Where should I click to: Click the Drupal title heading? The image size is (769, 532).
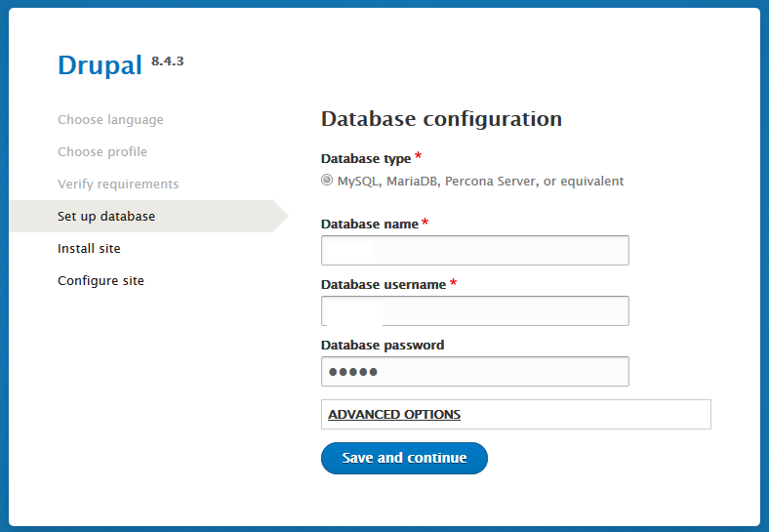(x=101, y=65)
